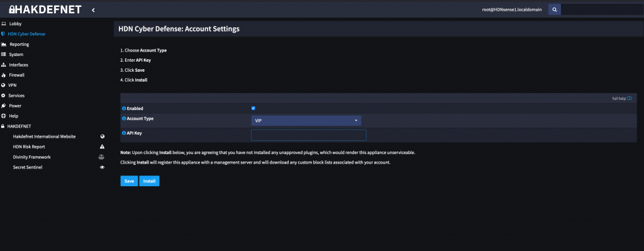Click the Lobby laptop icon
Viewport: 644px width, 251px height.
pos(3,24)
